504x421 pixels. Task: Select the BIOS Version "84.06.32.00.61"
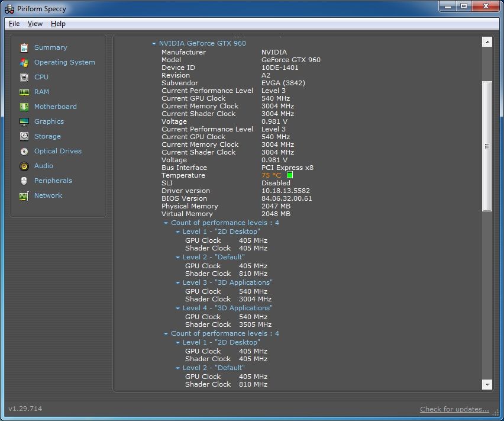[x=287, y=198]
